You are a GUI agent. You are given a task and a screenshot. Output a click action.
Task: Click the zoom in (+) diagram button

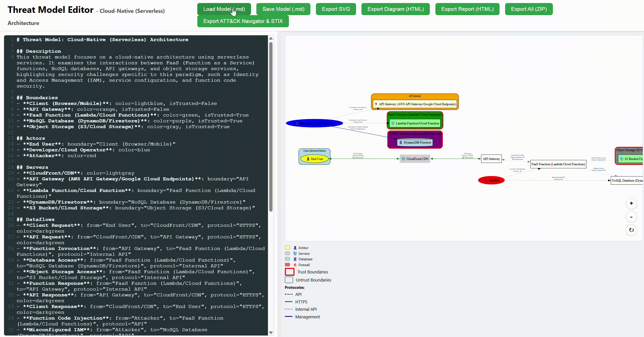(631, 203)
